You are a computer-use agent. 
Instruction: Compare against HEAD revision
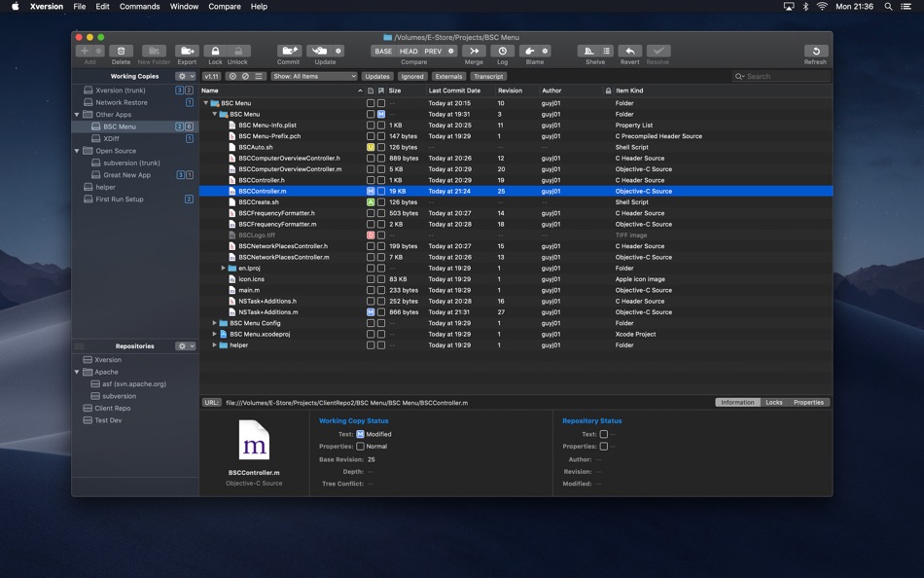(x=409, y=51)
